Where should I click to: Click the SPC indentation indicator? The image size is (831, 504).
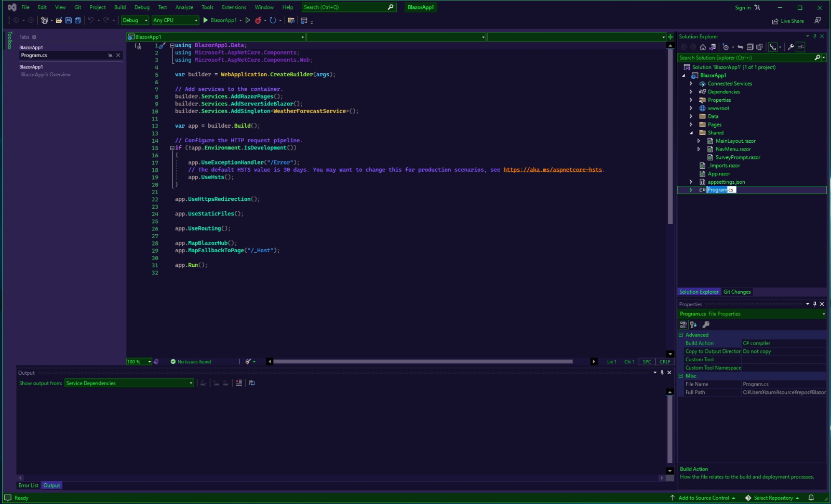click(647, 362)
